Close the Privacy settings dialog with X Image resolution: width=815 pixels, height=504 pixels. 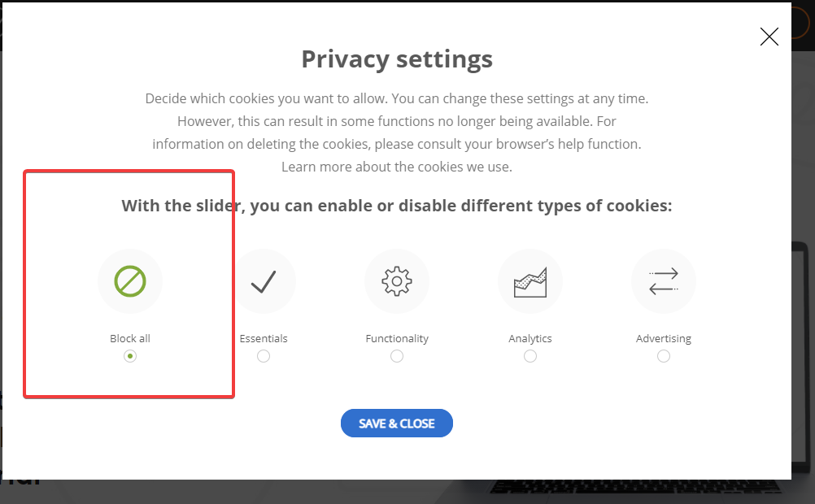[x=769, y=37]
